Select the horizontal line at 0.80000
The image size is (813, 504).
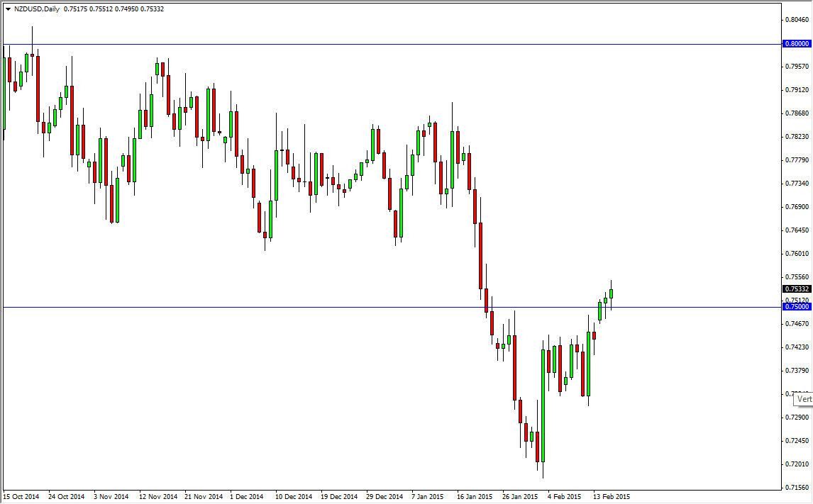[390, 43]
